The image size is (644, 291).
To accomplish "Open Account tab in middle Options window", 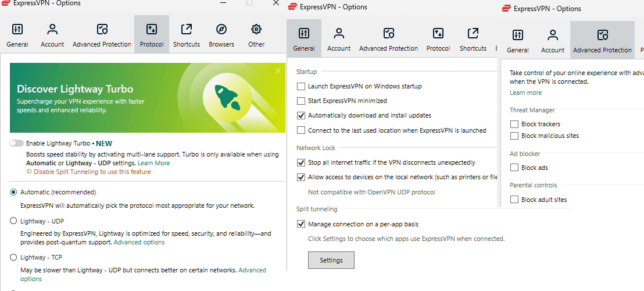I will [x=339, y=38].
